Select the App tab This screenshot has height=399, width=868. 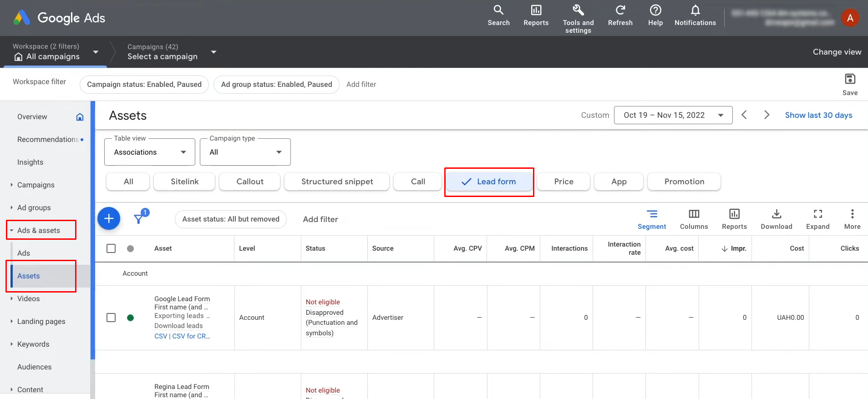click(619, 182)
